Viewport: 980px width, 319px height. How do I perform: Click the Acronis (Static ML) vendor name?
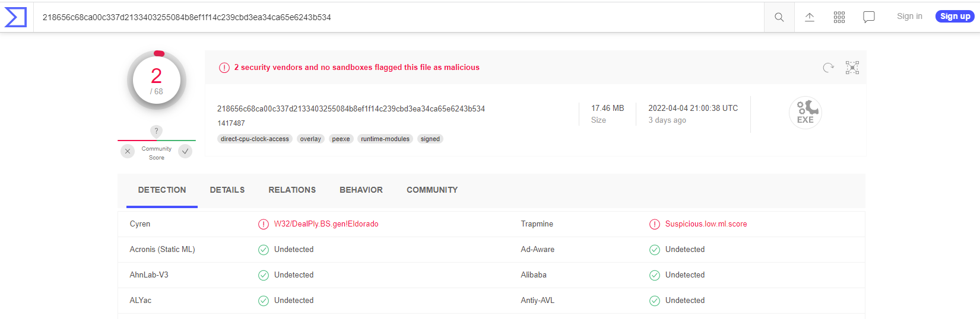pos(162,250)
